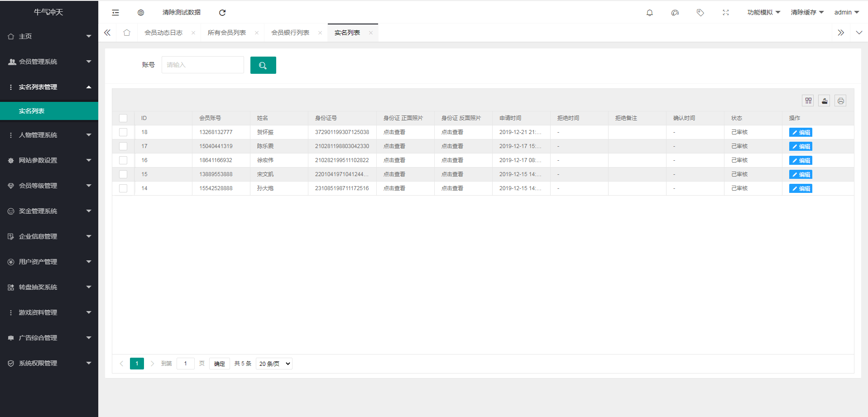868x417 pixels.
Task: Open the notification bell
Action: click(649, 13)
